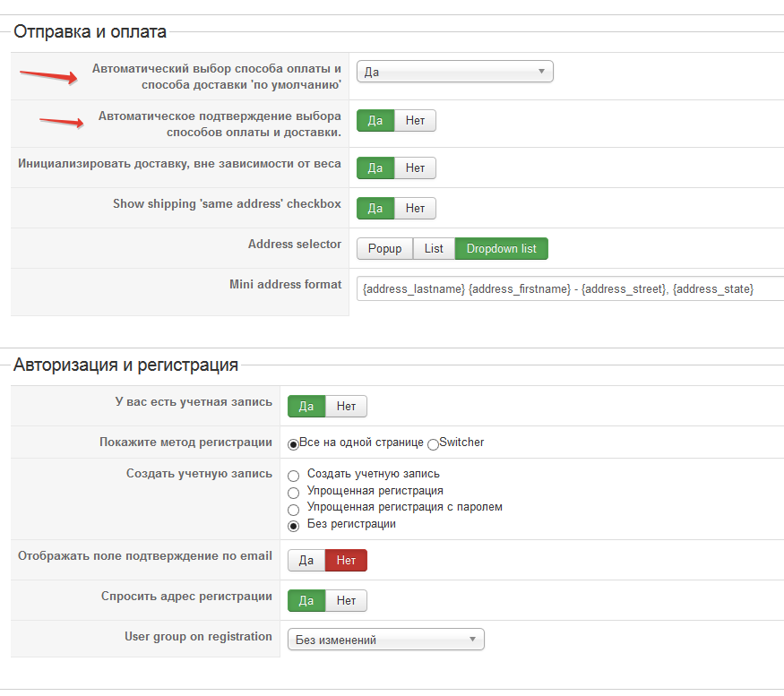The height and width of the screenshot is (696, 784).
Task: Select 'Все на одной странице' registration method
Action: click(x=293, y=443)
